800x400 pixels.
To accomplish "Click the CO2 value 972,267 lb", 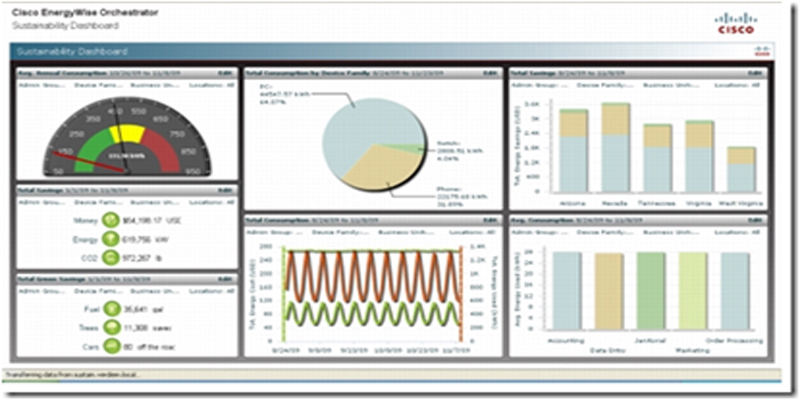I will click(144, 257).
